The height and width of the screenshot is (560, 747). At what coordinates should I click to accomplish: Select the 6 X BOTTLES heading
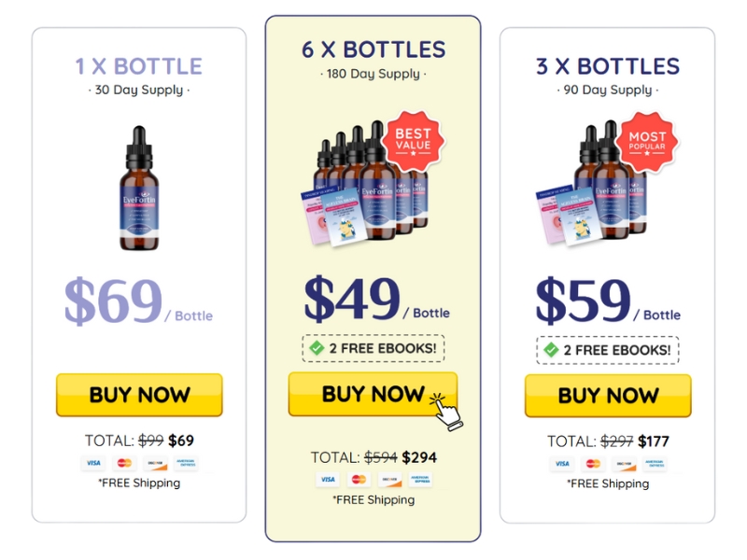[x=373, y=49]
